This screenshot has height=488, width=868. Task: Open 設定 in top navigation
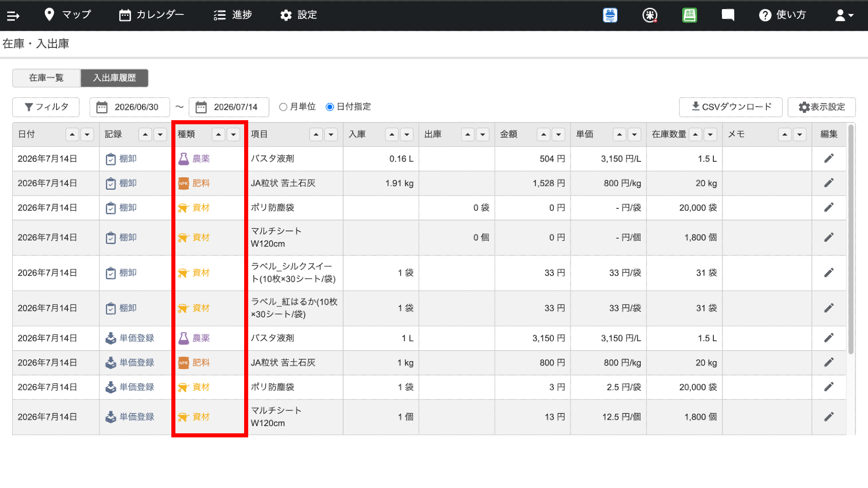(x=298, y=15)
